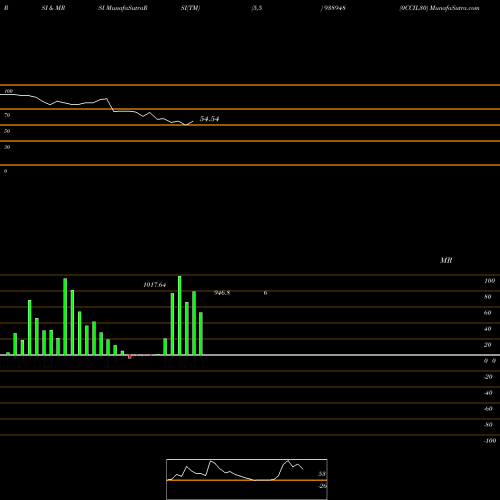
Task: Click the MunafaSutra.com text in header
Action: (x=455, y=8)
